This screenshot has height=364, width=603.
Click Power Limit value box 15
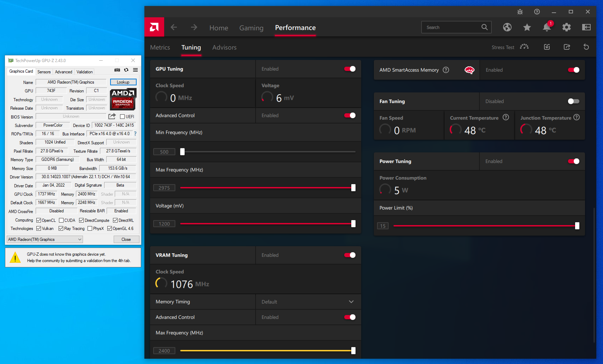pos(383,226)
